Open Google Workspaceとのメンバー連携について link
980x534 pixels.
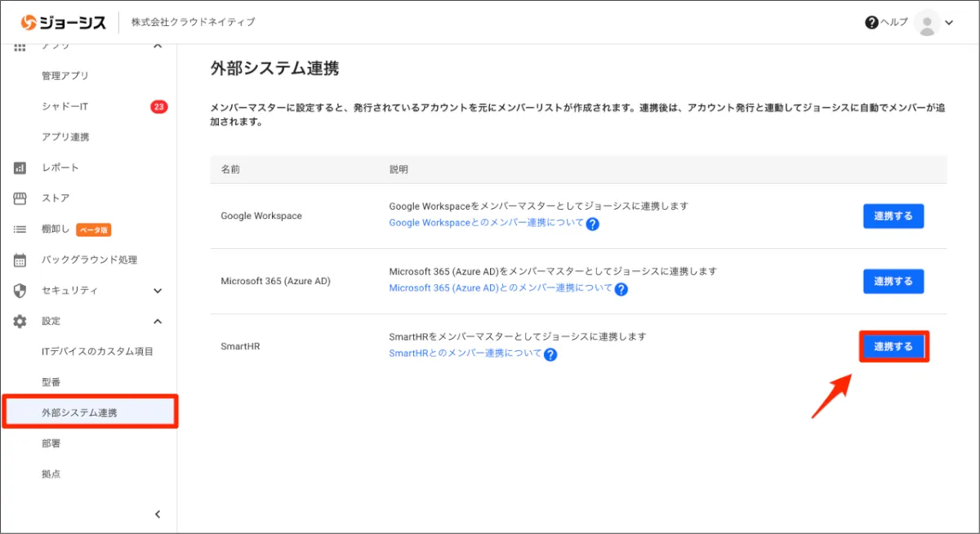tap(486, 222)
